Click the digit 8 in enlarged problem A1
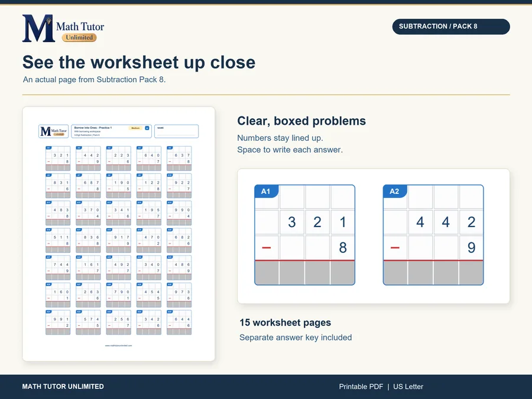Screen dimensions: 532x399 (343, 248)
